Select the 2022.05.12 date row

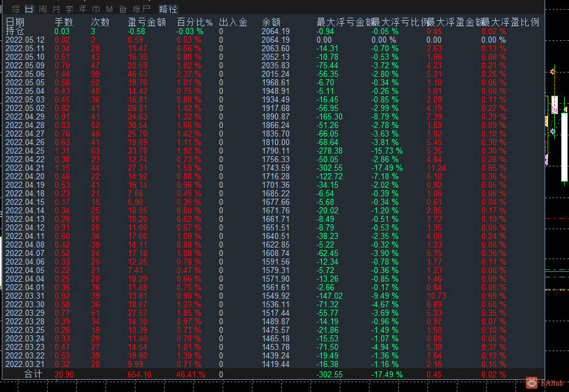click(x=25, y=40)
